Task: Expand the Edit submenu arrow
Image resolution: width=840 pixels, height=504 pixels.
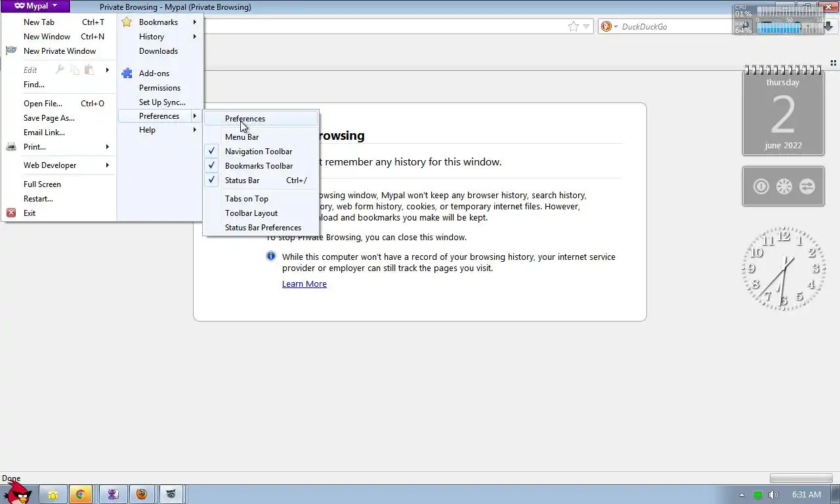Action: [x=108, y=70]
